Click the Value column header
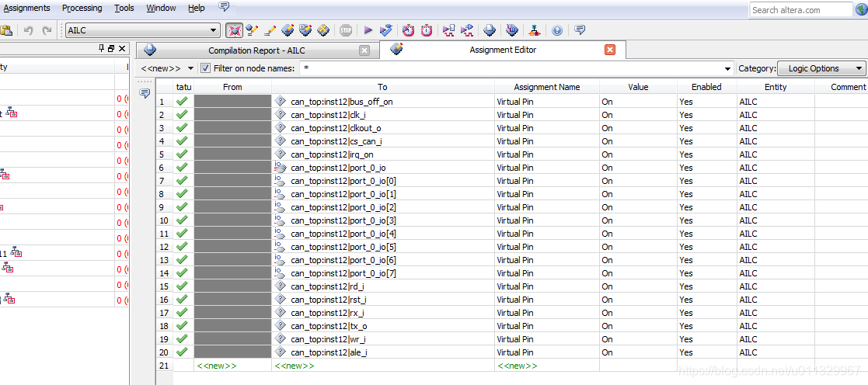This screenshot has height=385, width=868. [x=638, y=87]
